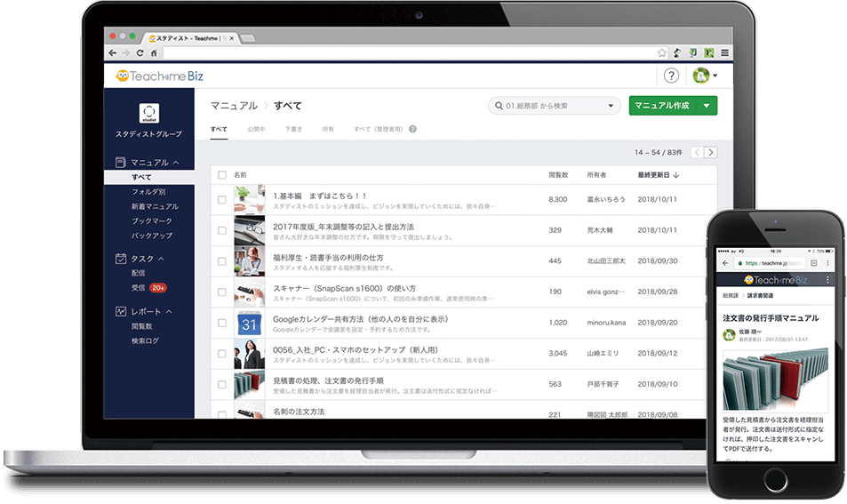Open the 名刺の注文方法 manual title
The height and width of the screenshot is (504, 847).
[x=299, y=412]
